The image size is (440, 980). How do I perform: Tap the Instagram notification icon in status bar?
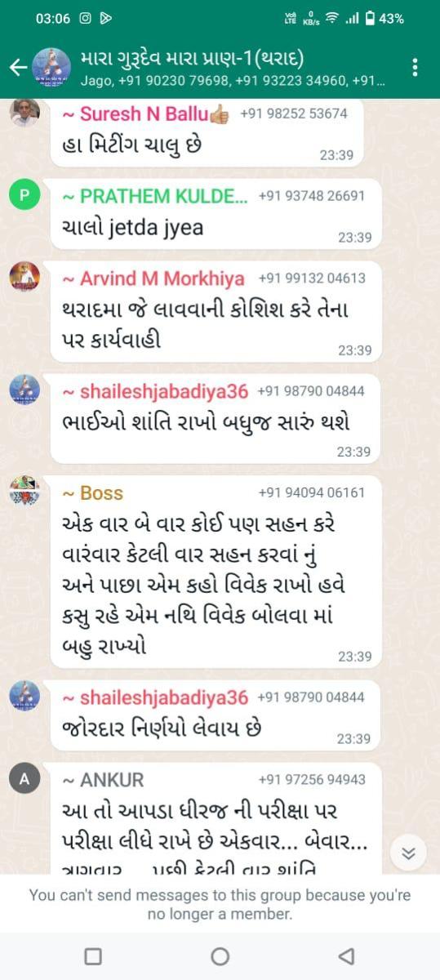coord(85,18)
